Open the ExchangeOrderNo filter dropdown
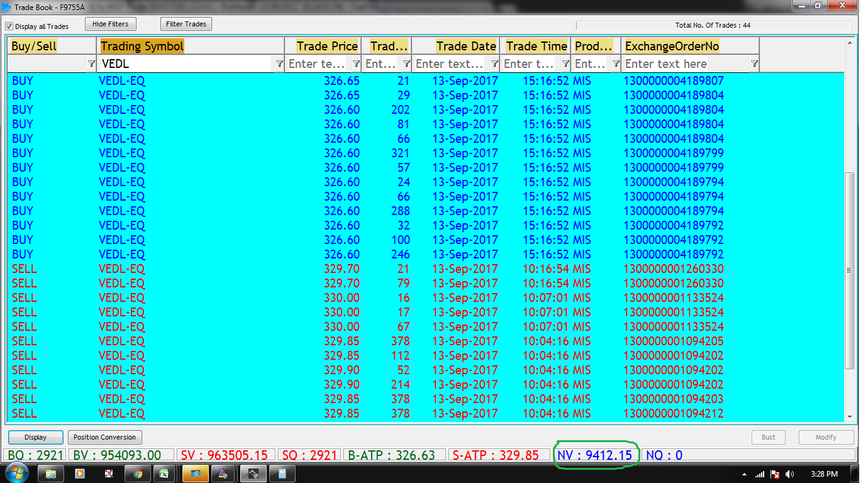This screenshot has height=483, width=868. (754, 64)
